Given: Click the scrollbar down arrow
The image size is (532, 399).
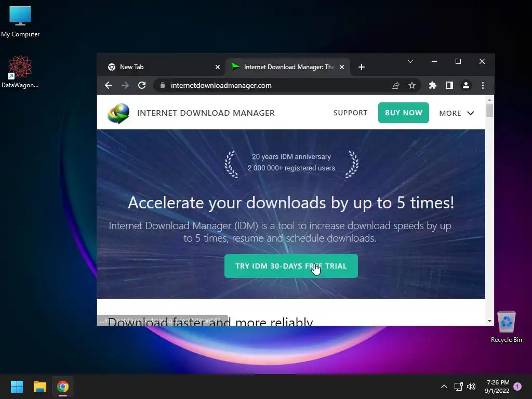Looking at the screenshot, I should [x=489, y=321].
